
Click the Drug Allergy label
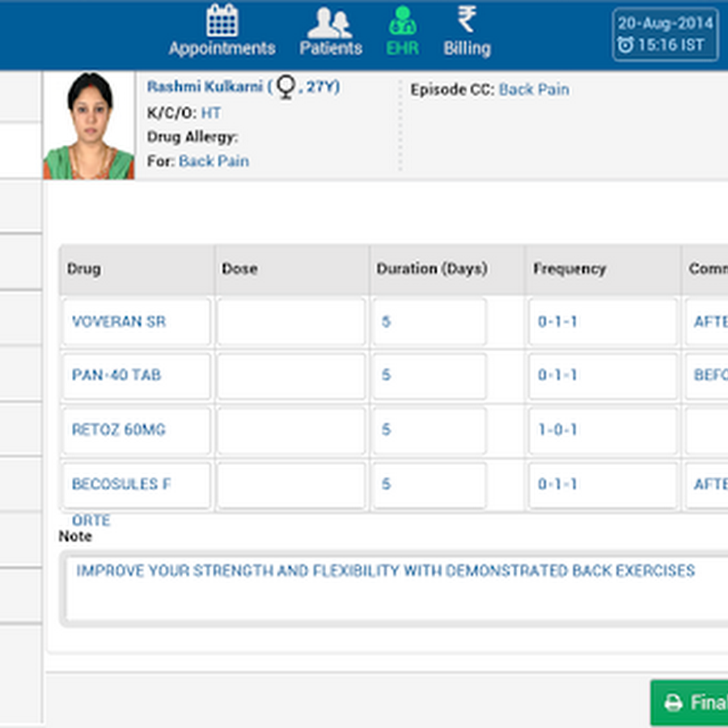coord(193,137)
